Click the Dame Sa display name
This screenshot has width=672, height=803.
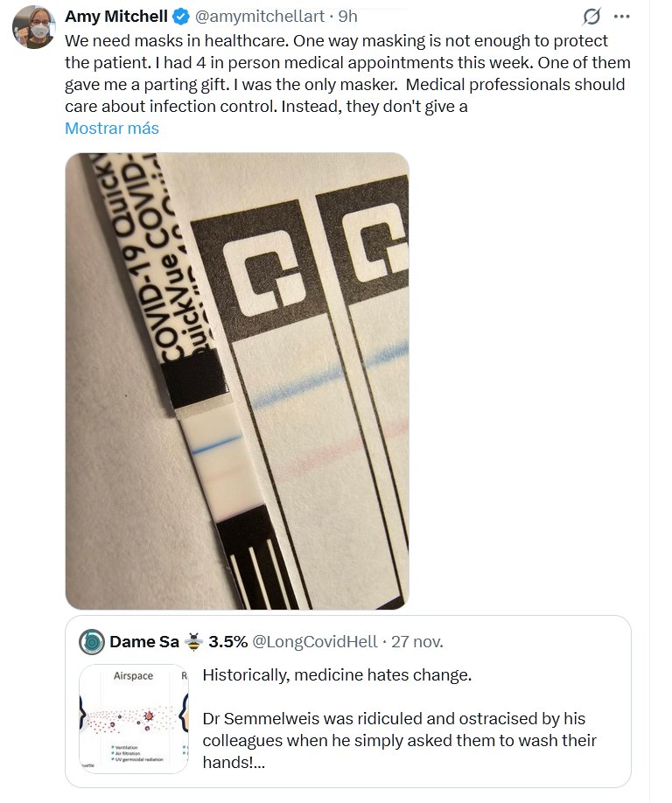point(144,642)
